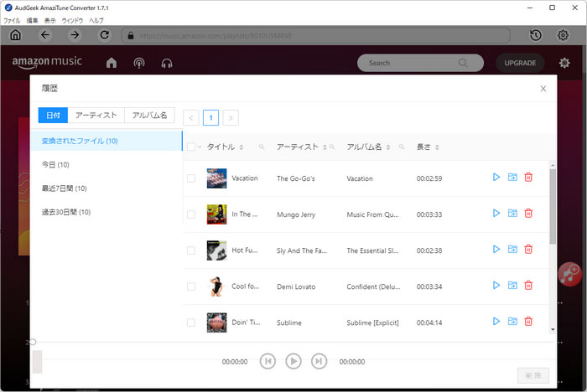Click the UPGRADE button

[x=520, y=63]
